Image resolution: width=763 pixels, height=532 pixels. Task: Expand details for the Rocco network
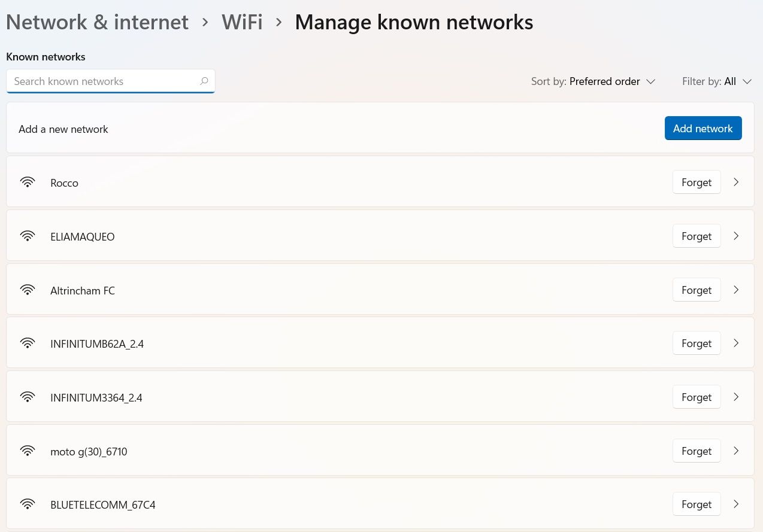click(x=736, y=182)
